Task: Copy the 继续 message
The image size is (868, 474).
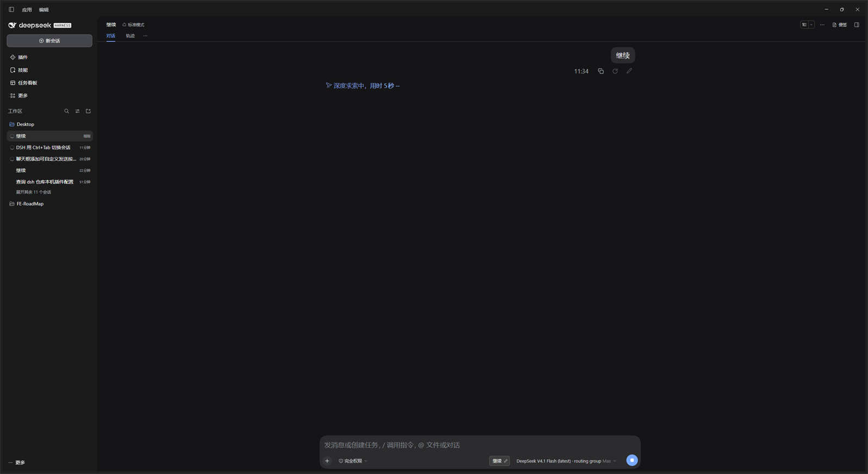Action: pos(601,71)
